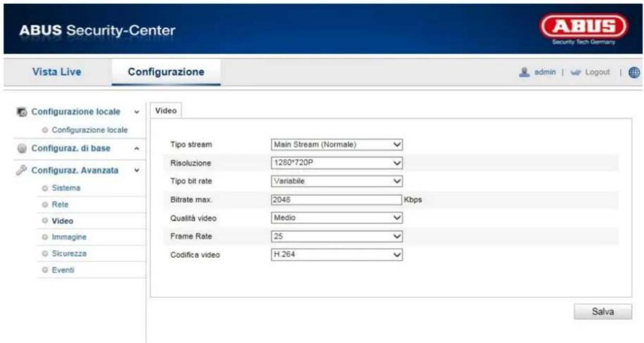Click the Configurazione locale section icon
This screenshot has height=343, width=644.
(22, 112)
